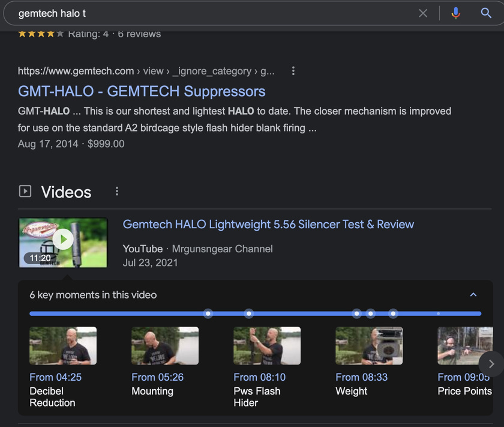Click the 'Aug 17, 2014 · $999.00' text
The height and width of the screenshot is (427, 504).
click(71, 144)
